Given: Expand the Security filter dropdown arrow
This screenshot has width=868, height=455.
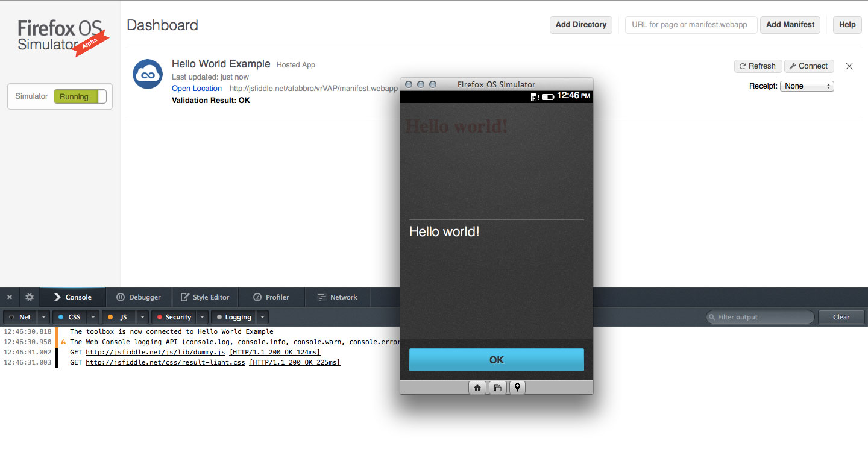Looking at the screenshot, I should point(202,317).
